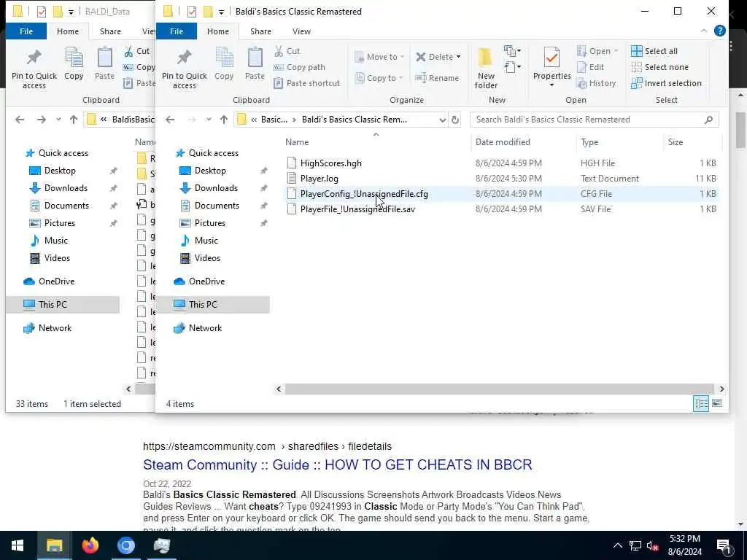The image size is (747, 560).
Task: Click Copy icon in Baldi's Basics window ribbon
Action: (224, 63)
